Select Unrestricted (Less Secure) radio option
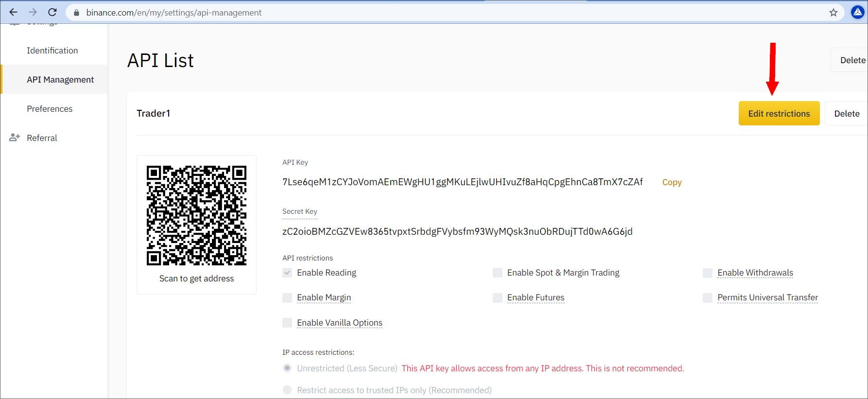 tap(287, 368)
